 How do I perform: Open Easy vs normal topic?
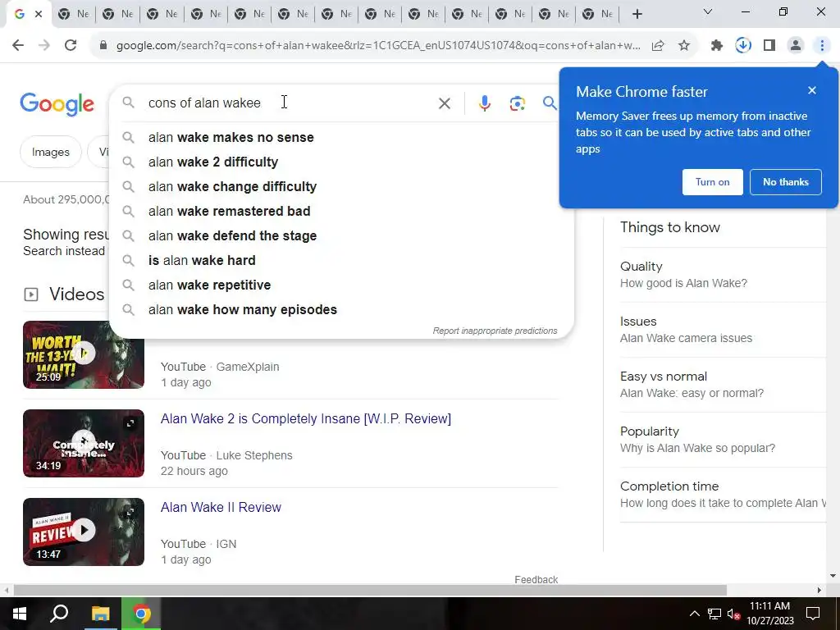[723, 385]
